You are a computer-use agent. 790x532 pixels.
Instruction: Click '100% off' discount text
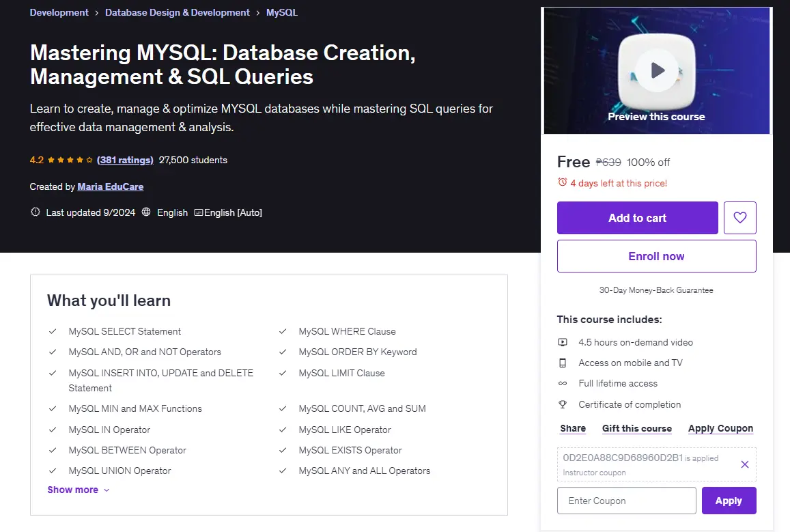click(648, 163)
